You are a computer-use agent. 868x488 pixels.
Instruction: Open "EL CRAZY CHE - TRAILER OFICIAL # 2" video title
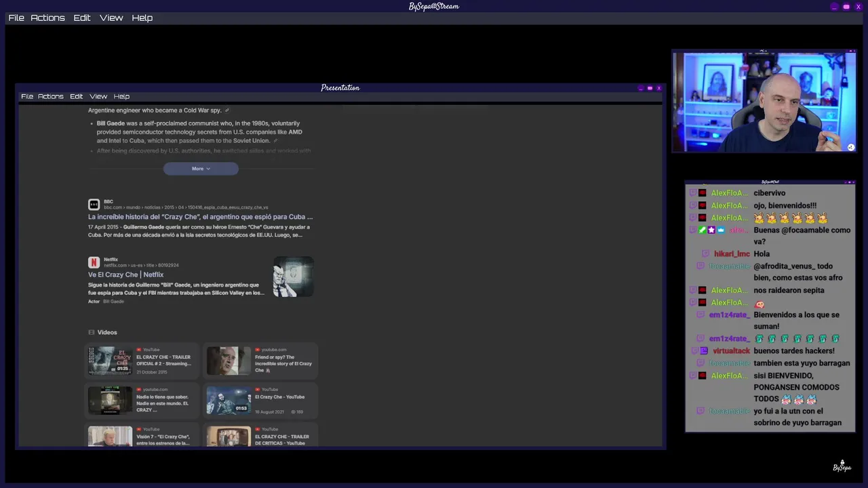(163, 361)
